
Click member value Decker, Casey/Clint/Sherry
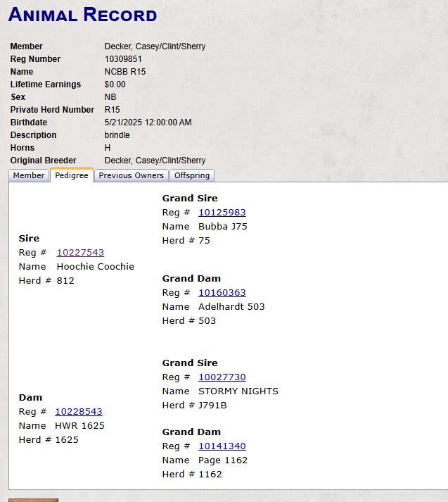(155, 46)
